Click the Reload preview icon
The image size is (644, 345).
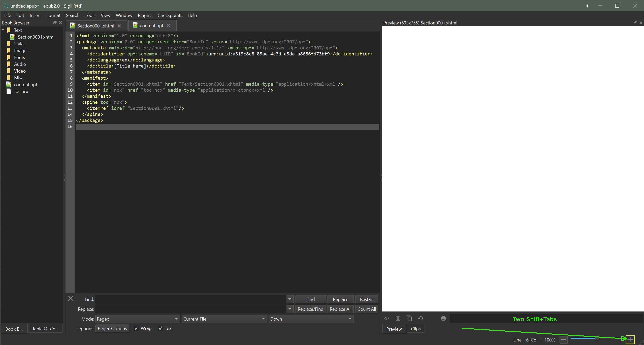click(x=421, y=319)
